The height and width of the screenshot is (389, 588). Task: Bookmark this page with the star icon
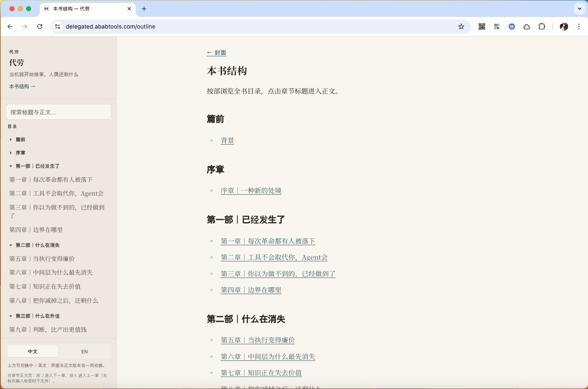pyautogui.click(x=461, y=27)
